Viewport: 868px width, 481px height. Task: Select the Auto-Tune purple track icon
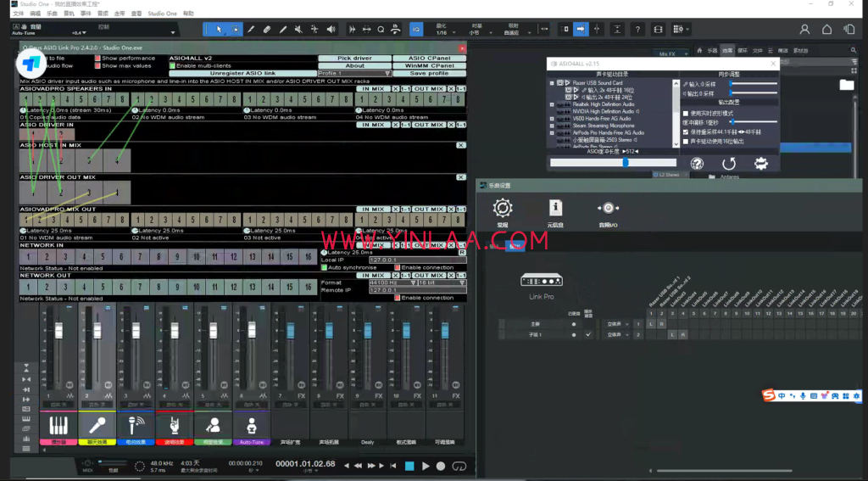click(251, 426)
